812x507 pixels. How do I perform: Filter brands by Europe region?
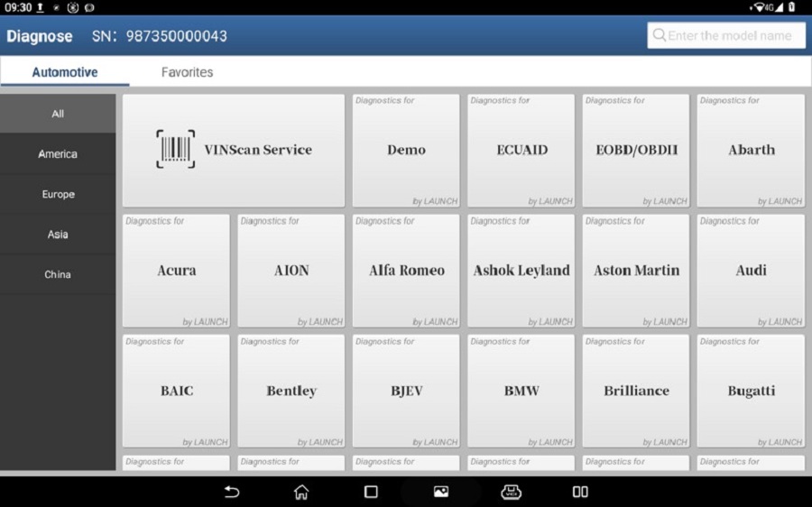58,194
